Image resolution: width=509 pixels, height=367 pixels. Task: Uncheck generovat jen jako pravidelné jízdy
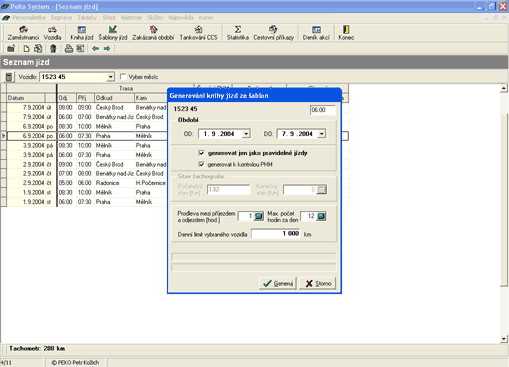(x=201, y=153)
